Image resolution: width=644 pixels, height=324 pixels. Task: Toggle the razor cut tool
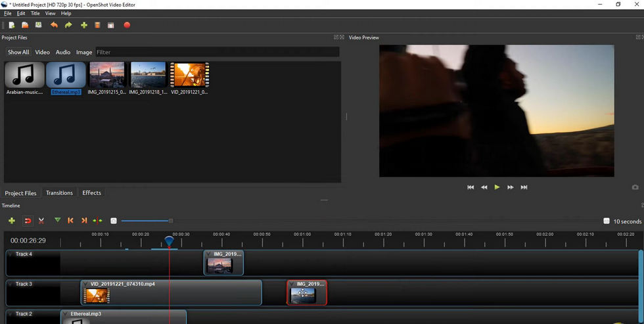click(41, 221)
